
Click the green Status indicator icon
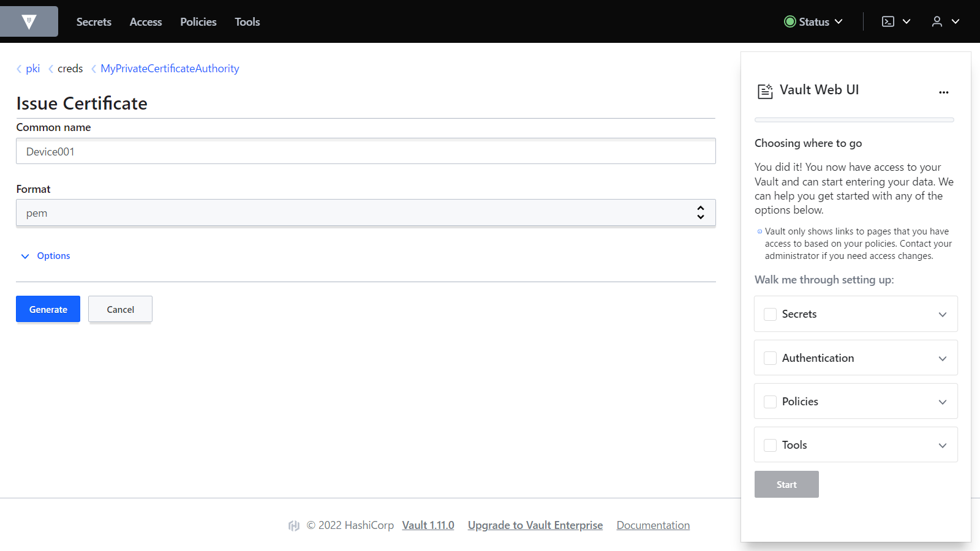[x=790, y=21]
